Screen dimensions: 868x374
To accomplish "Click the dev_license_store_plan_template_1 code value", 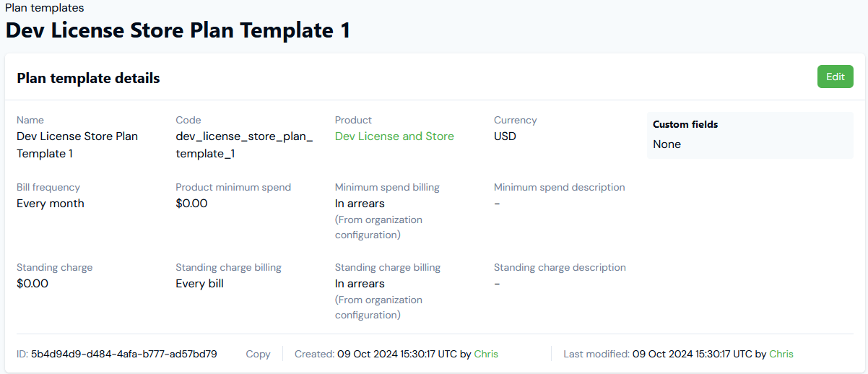I will click(244, 144).
